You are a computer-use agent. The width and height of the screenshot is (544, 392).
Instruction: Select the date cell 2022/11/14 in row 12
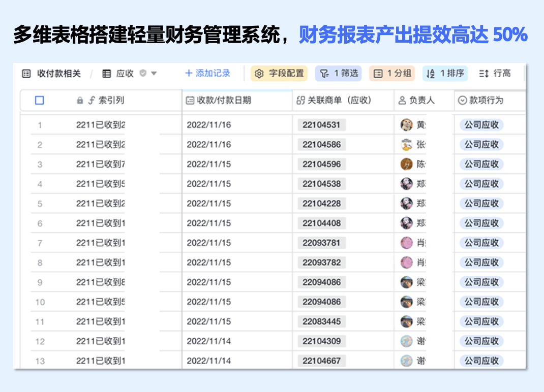tap(209, 341)
